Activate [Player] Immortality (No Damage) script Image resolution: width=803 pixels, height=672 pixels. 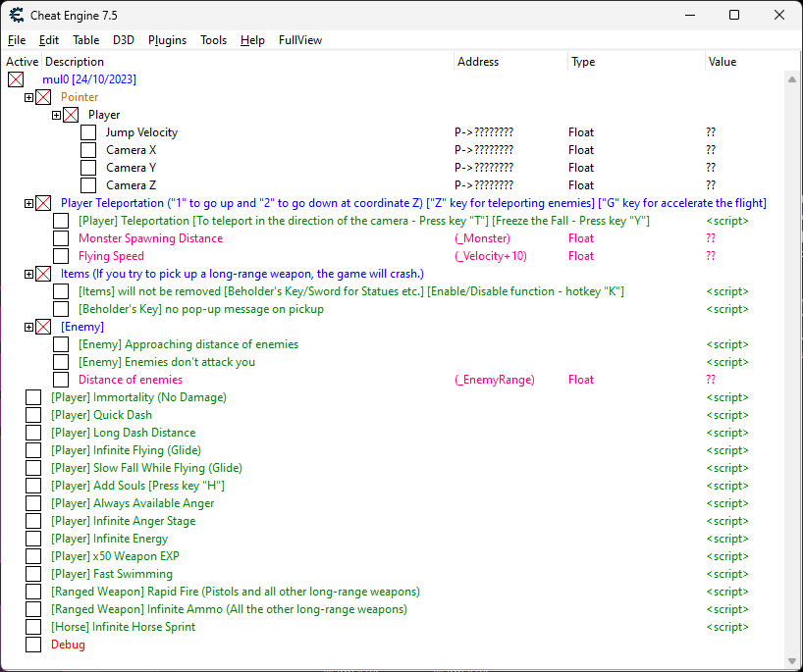coord(33,397)
